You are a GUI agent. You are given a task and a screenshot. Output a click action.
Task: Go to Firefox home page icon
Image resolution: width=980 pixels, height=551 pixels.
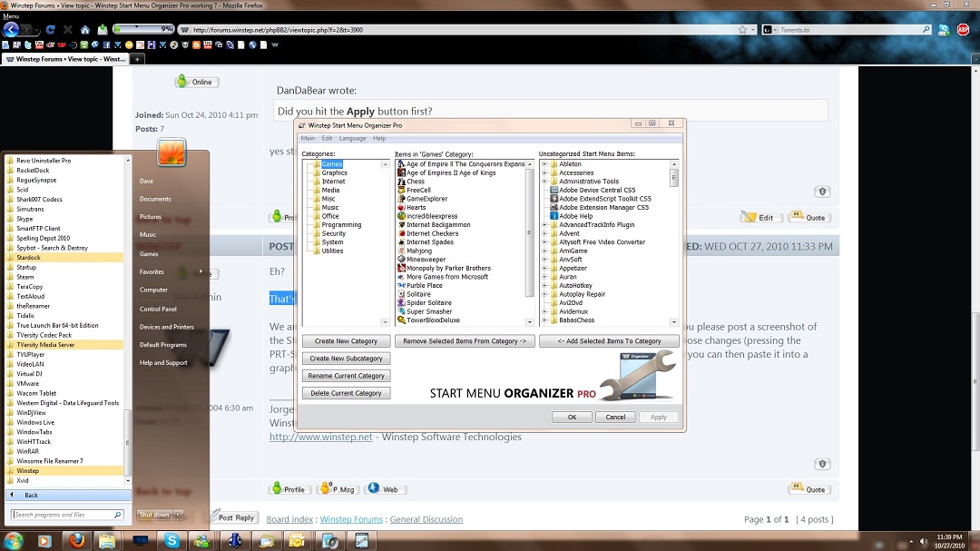(84, 30)
